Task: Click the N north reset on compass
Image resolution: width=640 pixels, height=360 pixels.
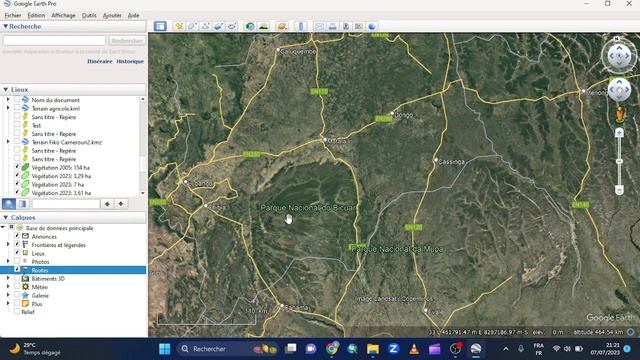Action: [617, 39]
